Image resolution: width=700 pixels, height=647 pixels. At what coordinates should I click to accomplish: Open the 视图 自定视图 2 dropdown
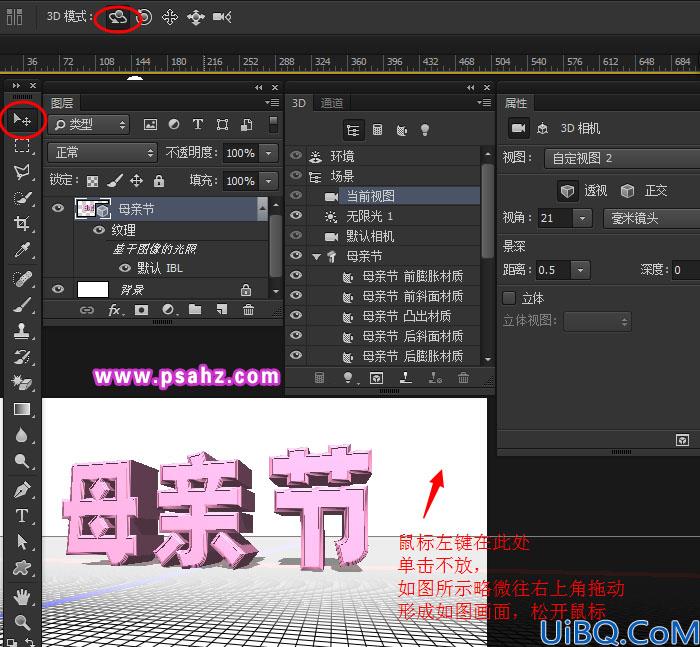622,159
